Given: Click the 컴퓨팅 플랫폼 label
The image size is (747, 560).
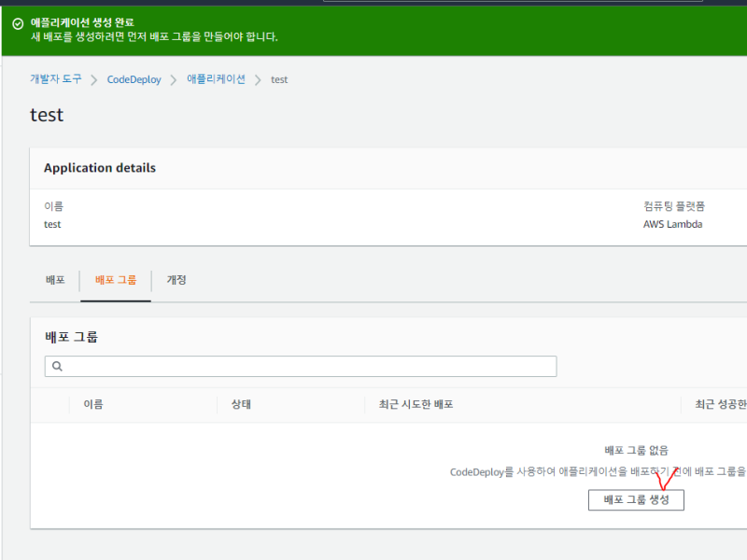Looking at the screenshot, I should (673, 206).
